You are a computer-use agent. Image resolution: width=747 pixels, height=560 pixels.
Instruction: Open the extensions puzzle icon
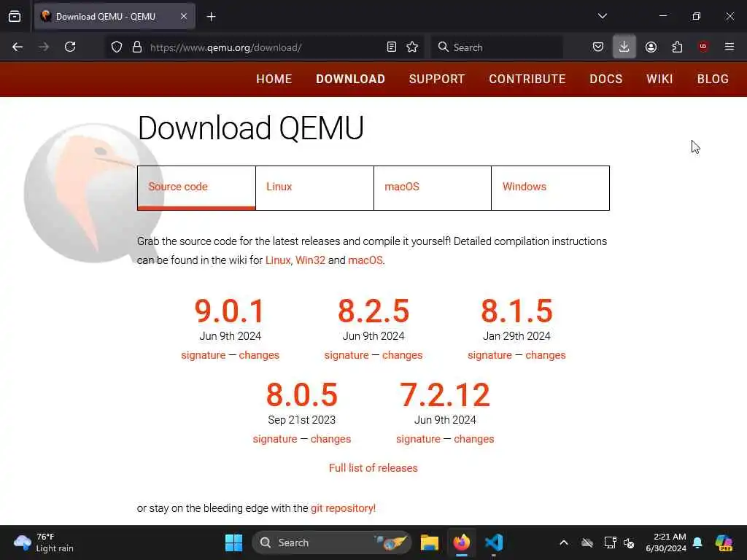[x=677, y=47]
